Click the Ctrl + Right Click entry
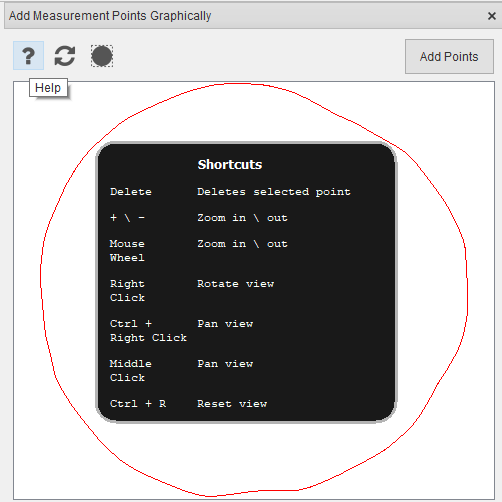Screen dimensions: 502x502 [148, 330]
